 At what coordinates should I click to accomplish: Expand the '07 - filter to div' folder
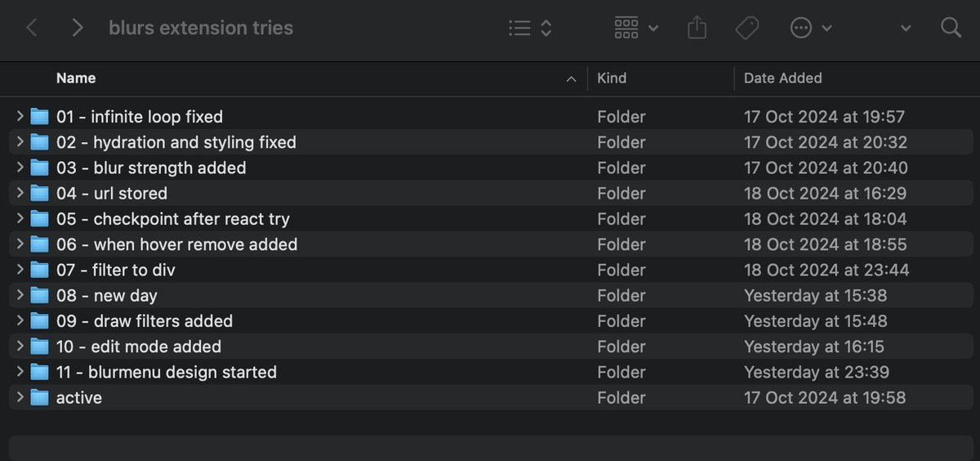tap(20, 270)
